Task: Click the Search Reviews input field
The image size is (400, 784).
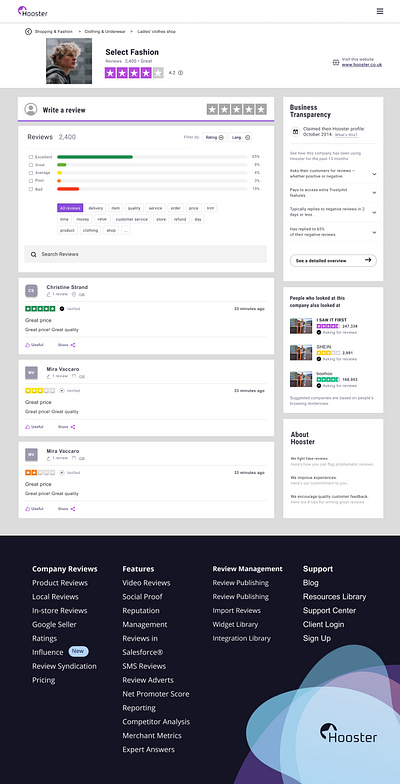Action: [146, 254]
